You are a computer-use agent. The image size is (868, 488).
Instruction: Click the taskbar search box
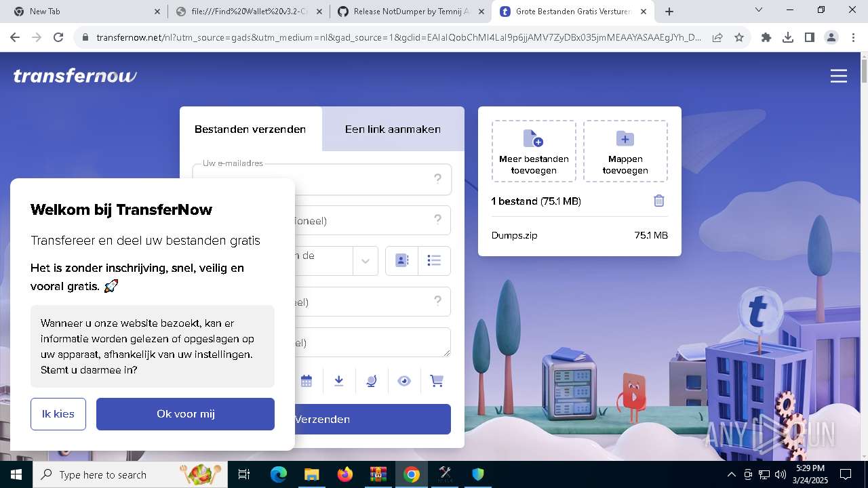(130, 474)
